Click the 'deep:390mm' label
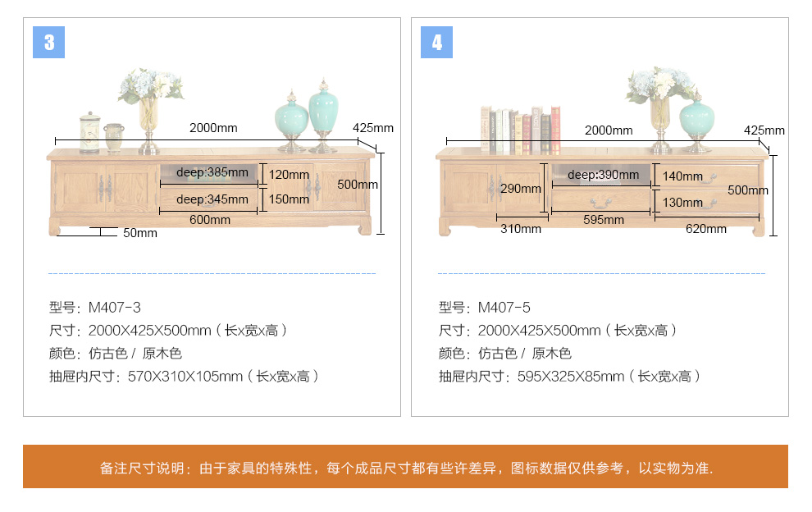 point(603,175)
